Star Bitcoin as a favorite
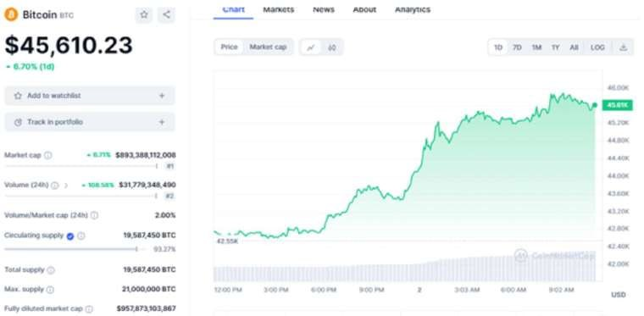644x316 pixels. coord(144,14)
